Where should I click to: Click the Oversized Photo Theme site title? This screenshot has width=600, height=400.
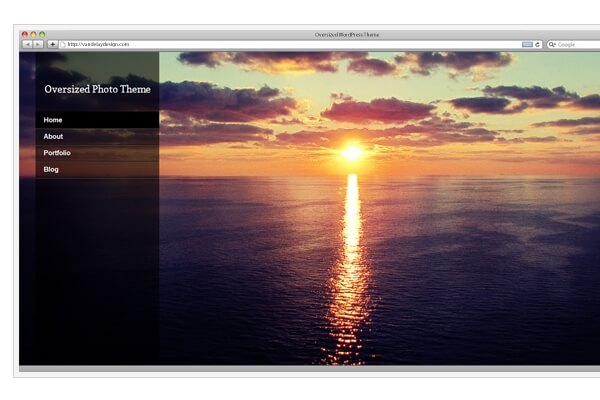coord(97,89)
